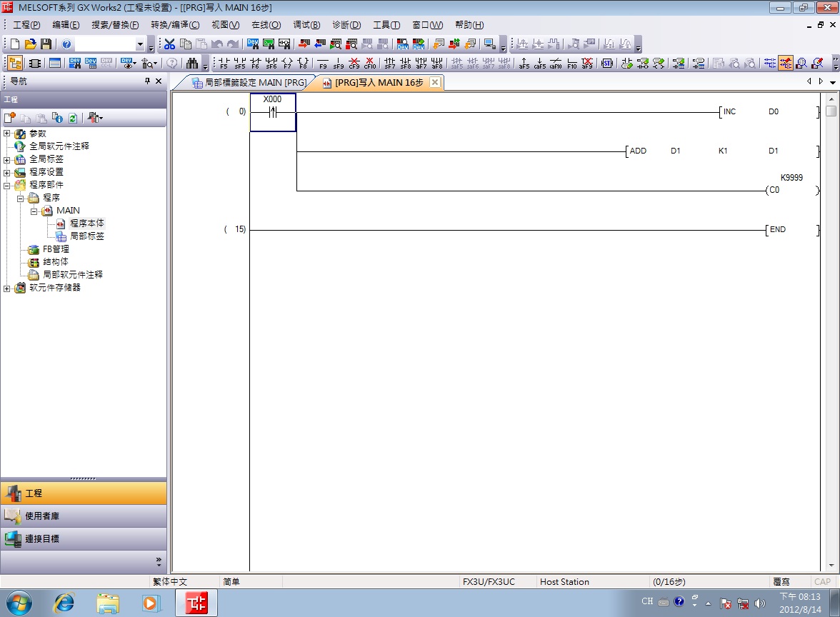Click the Cut scissors icon
This screenshot has height=617, width=840.
[169, 44]
